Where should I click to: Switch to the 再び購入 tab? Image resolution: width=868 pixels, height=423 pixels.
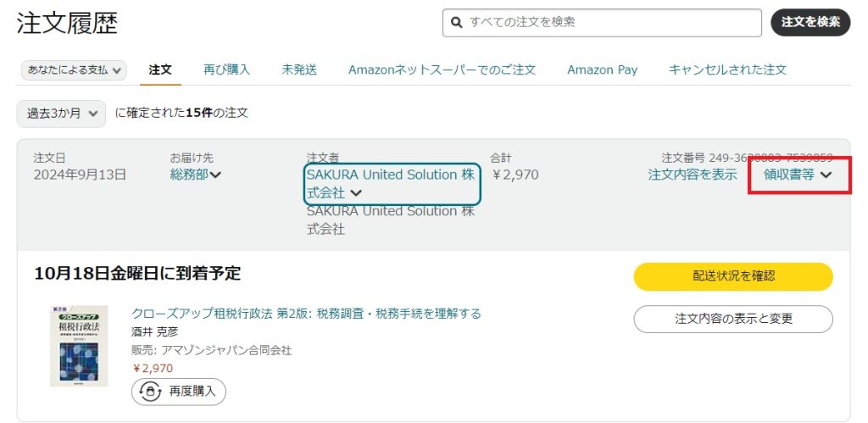tap(227, 70)
